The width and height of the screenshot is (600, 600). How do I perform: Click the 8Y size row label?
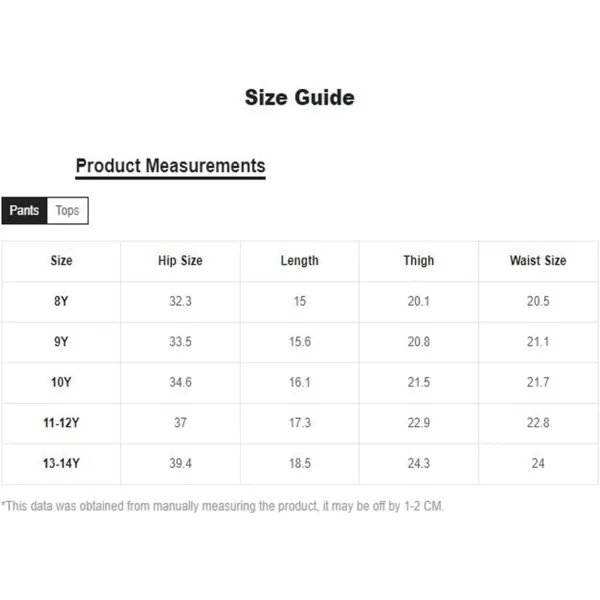point(61,301)
